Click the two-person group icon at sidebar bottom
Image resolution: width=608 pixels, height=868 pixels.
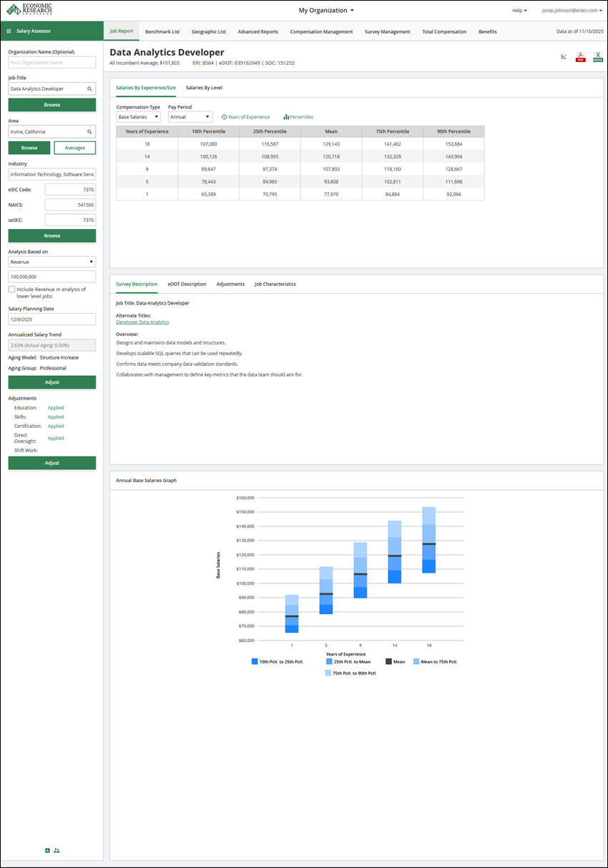57,850
